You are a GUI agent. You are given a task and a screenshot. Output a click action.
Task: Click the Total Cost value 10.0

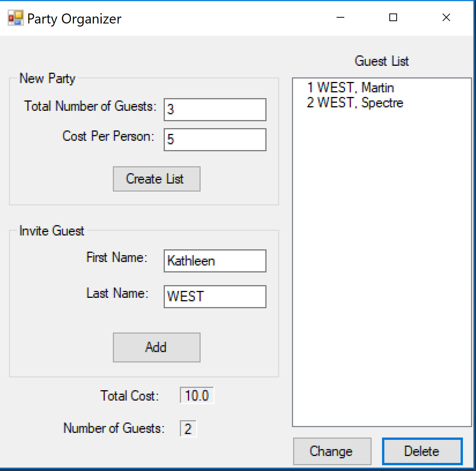197,396
